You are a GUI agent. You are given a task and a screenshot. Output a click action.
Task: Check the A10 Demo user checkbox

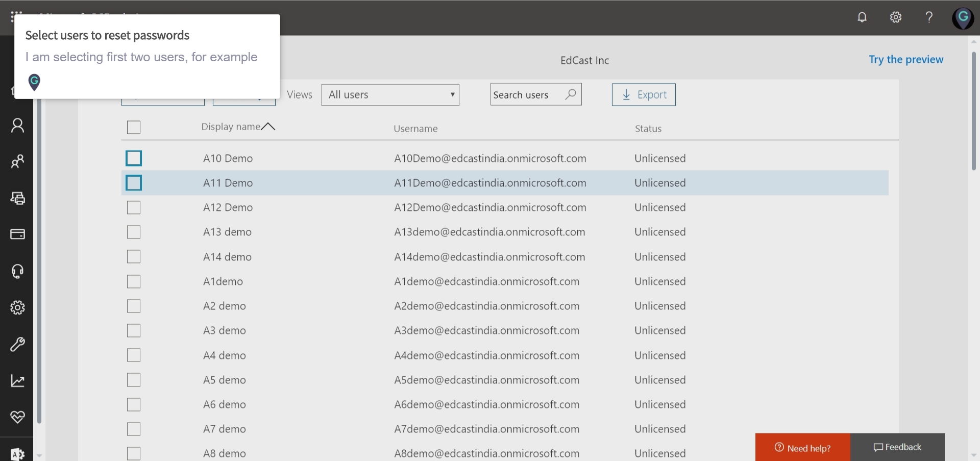(x=134, y=158)
